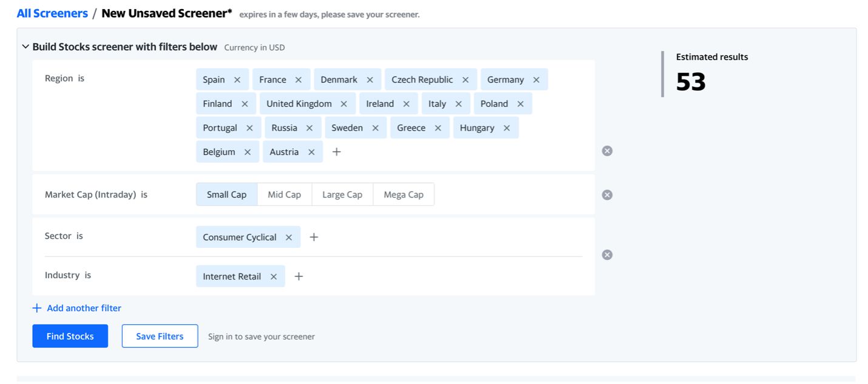Click the Find Stocks button

(x=70, y=336)
